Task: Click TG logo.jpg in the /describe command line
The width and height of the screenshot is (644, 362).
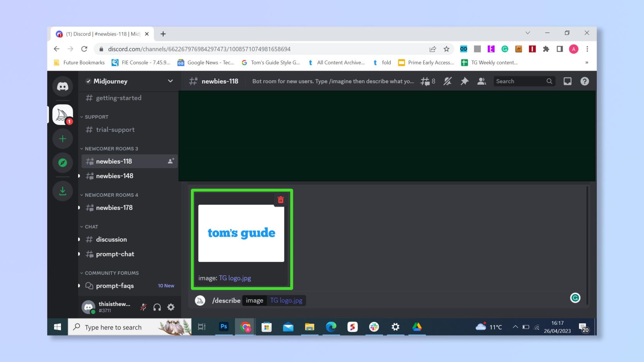Action: click(x=286, y=300)
